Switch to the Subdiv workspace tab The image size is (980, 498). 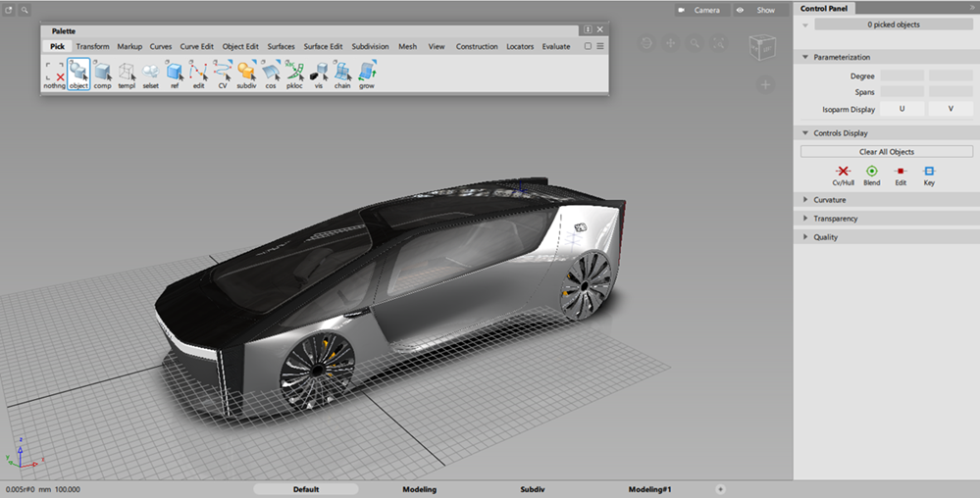click(532, 488)
